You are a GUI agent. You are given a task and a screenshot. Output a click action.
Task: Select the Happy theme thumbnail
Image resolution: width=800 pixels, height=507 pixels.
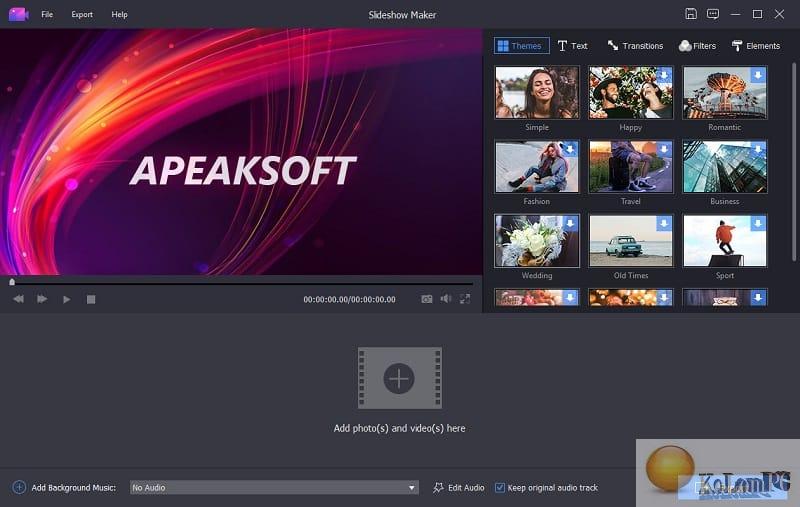[x=631, y=92]
